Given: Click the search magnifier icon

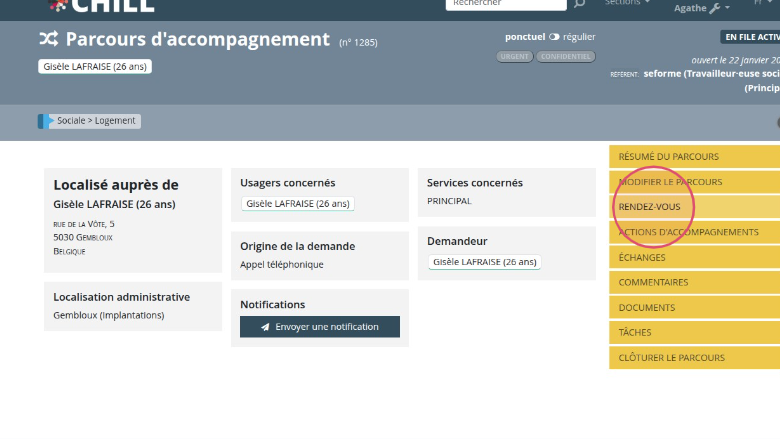Looking at the screenshot, I should [579, 4].
